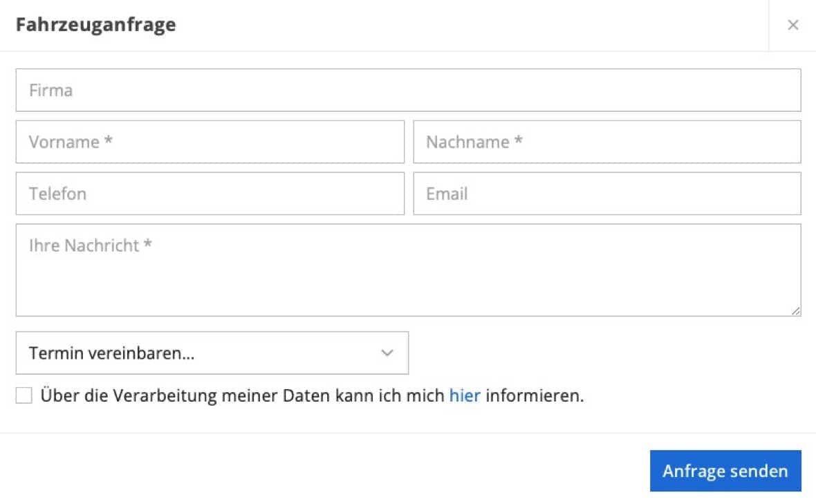816x504 pixels.
Task: Click the textarea resize handle
Action: [796, 310]
